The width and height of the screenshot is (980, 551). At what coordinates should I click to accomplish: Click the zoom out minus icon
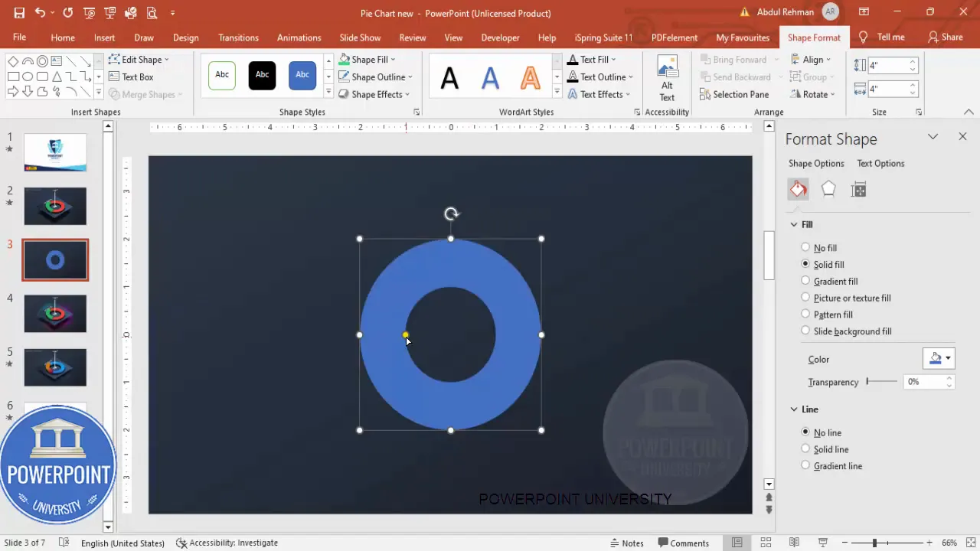[x=844, y=543]
